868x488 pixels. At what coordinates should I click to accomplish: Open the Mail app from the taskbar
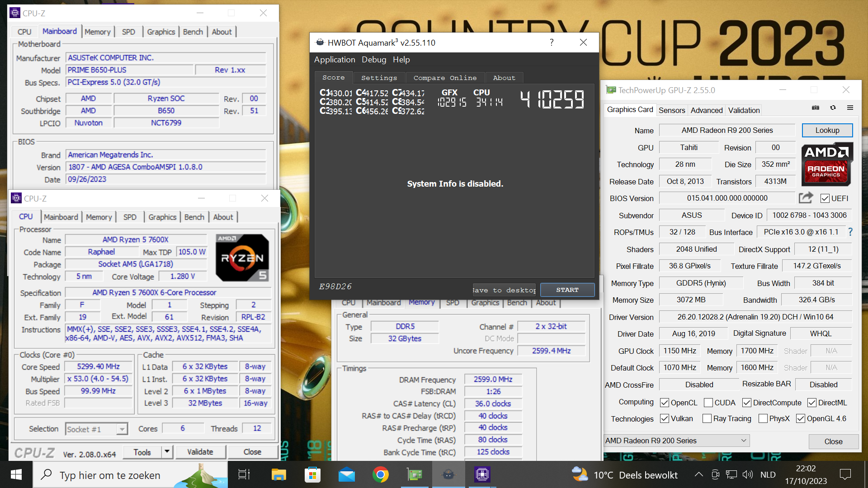coord(347,474)
